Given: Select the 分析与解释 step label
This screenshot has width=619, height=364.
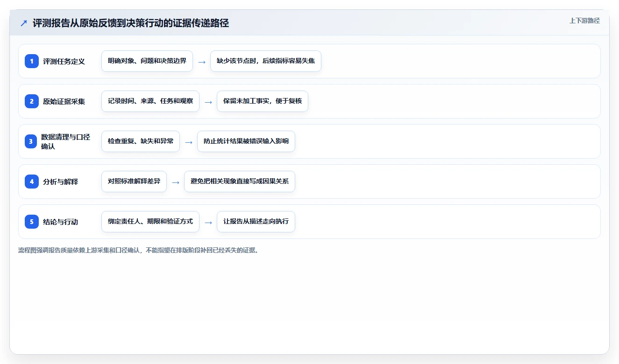Looking at the screenshot, I should 60,182.
